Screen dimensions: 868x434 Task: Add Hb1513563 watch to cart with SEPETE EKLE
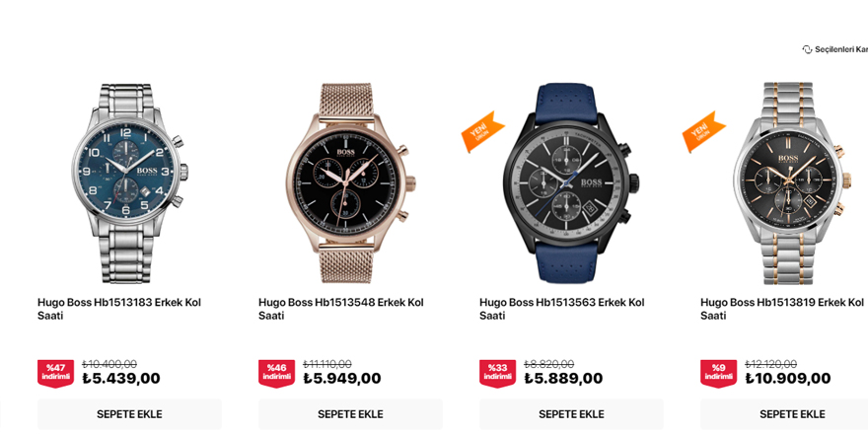click(571, 414)
